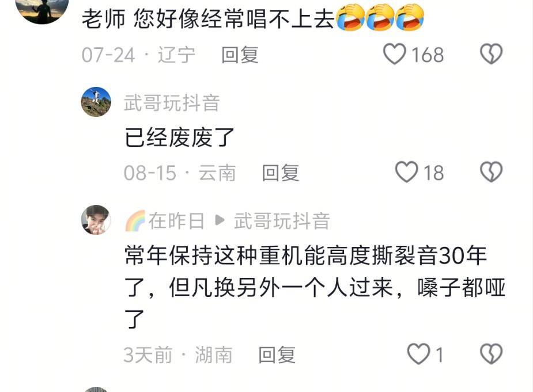Screen dimensions: 533x392
Task: Dislike the 老师您好像经常唱不上去 comment
Action: 491,54
